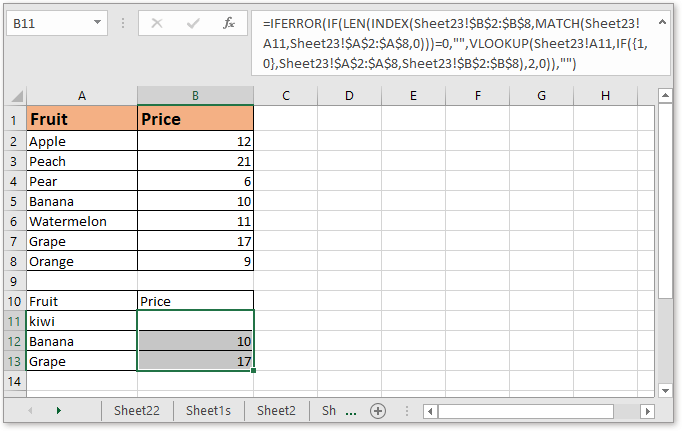Click the vertical scrollbar down arrow
This screenshot has width=684, height=434.
tap(666, 387)
